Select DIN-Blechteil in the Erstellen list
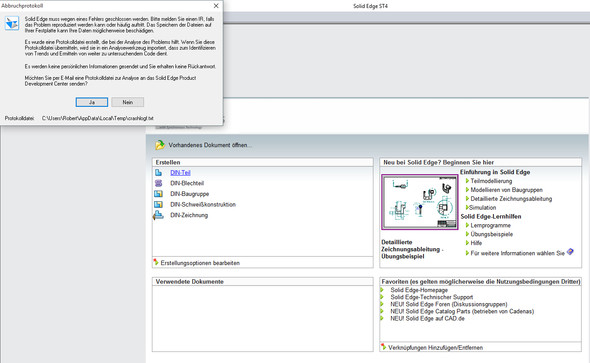The image size is (590, 363). [x=187, y=183]
